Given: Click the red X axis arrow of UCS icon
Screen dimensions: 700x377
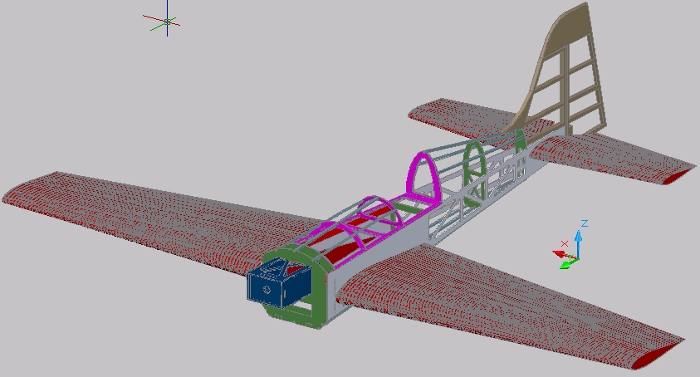Looking at the screenshot, I should (563, 255).
